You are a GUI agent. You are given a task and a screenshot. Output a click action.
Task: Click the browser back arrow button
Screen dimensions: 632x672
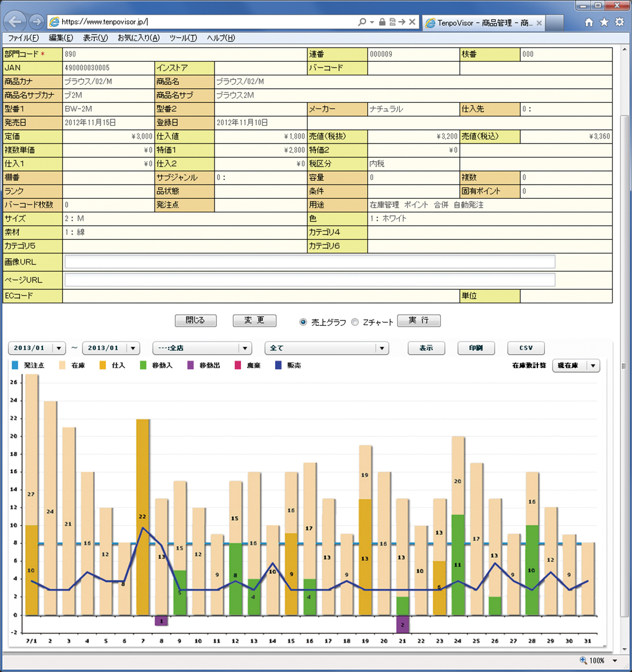[16, 22]
